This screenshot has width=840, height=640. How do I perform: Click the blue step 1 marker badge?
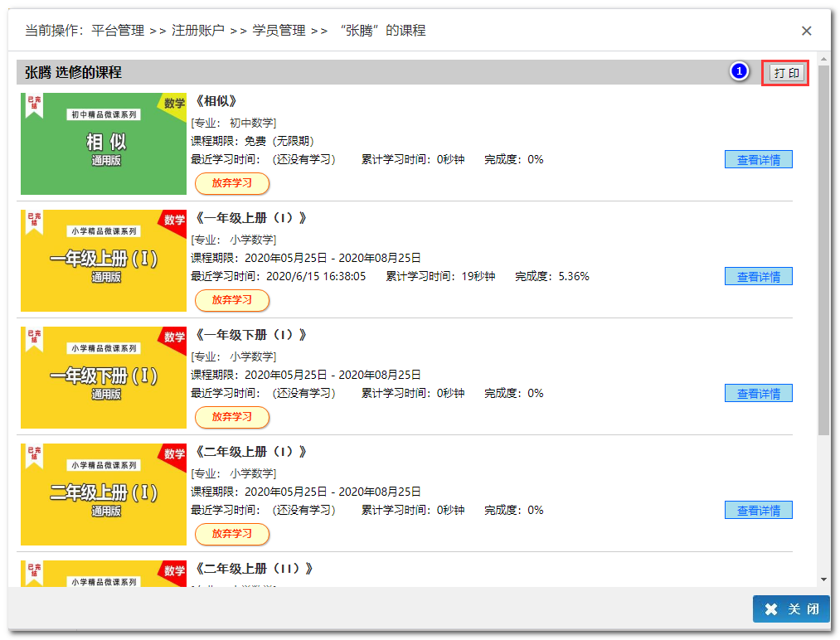coord(739,72)
